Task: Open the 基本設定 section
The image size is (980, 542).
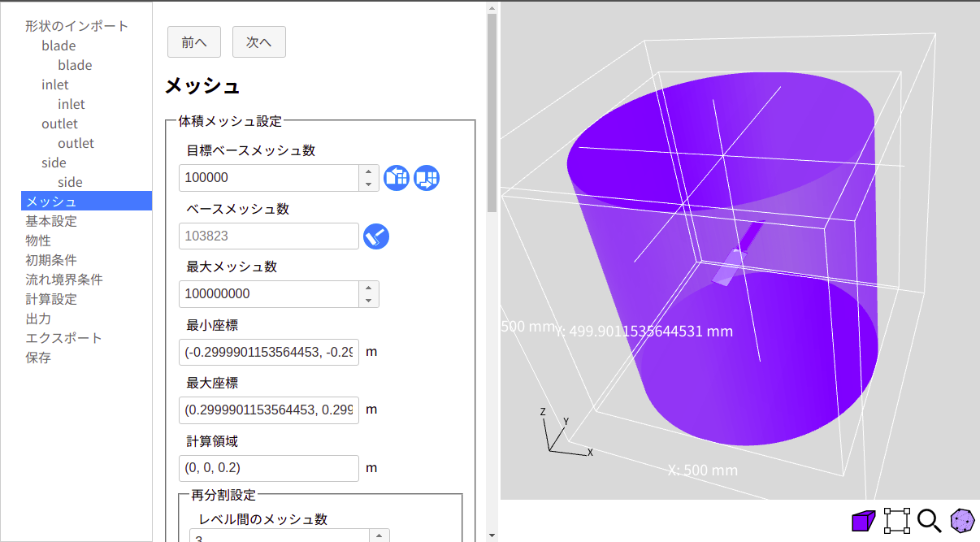Action: (x=51, y=221)
